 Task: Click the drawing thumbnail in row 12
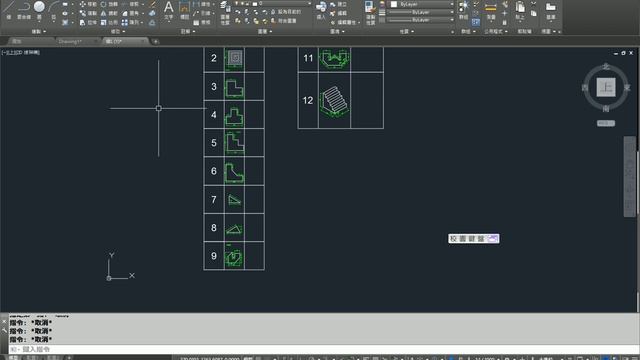click(x=334, y=101)
